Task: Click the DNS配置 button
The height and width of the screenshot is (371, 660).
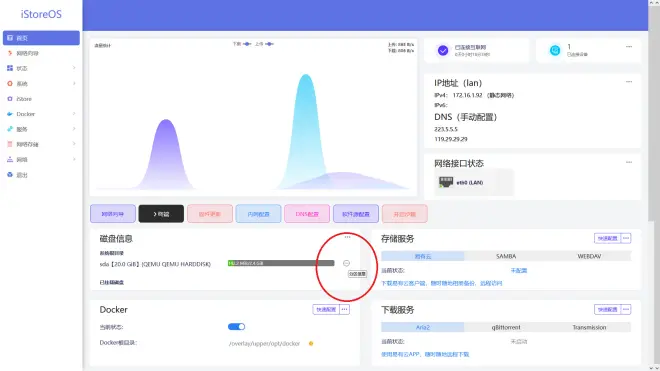Action: pyautogui.click(x=307, y=214)
